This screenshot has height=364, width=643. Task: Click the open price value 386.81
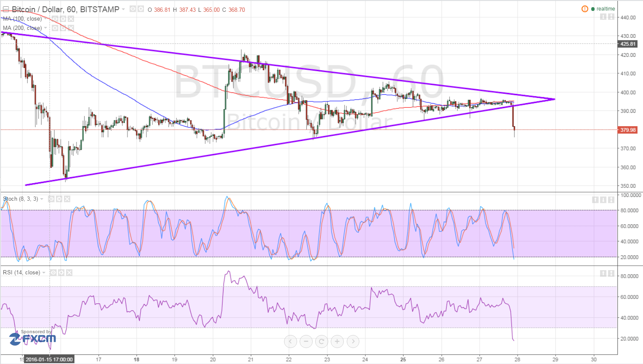click(162, 10)
